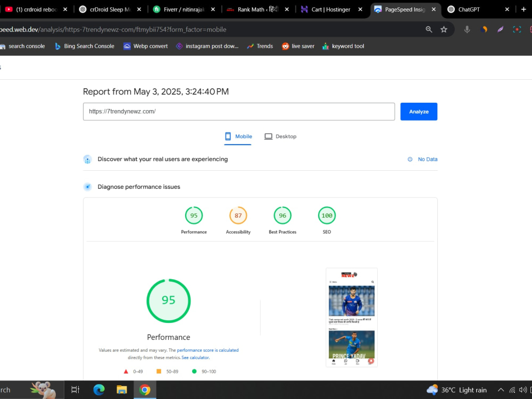Click the Diagnose performance issues icon
This screenshot has width=532, height=399.
pyautogui.click(x=88, y=187)
